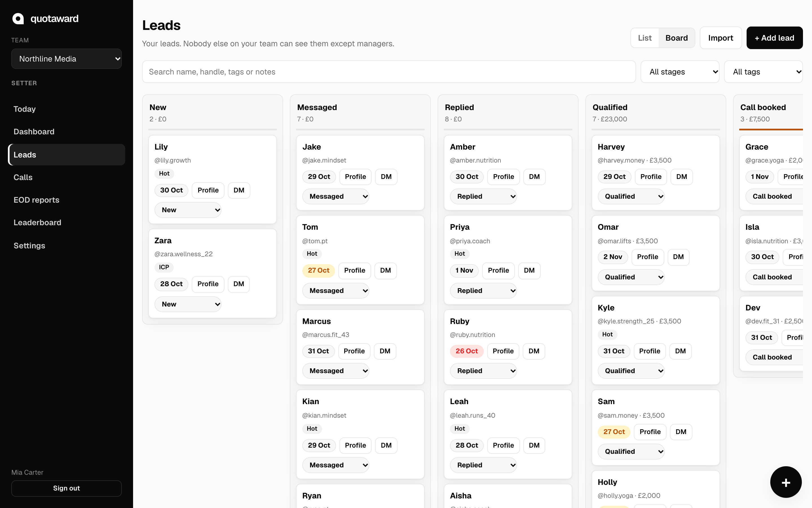Open the Northline Media team dropdown

tap(67, 59)
